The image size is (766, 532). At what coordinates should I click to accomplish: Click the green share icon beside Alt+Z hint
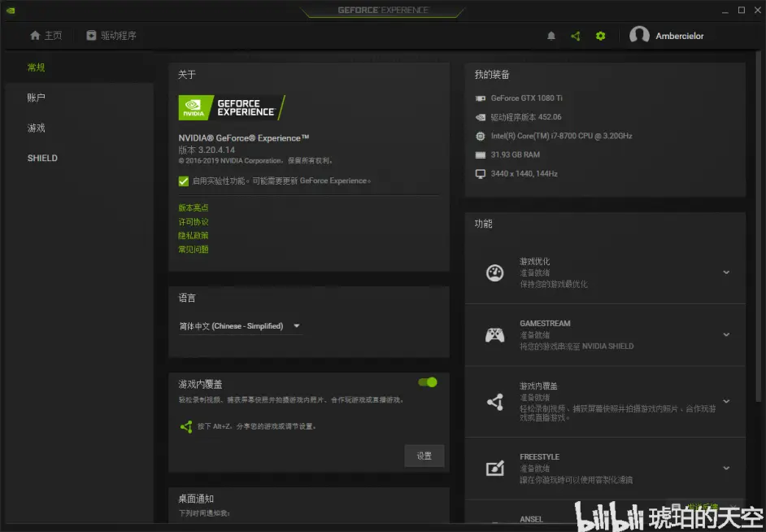point(186,426)
